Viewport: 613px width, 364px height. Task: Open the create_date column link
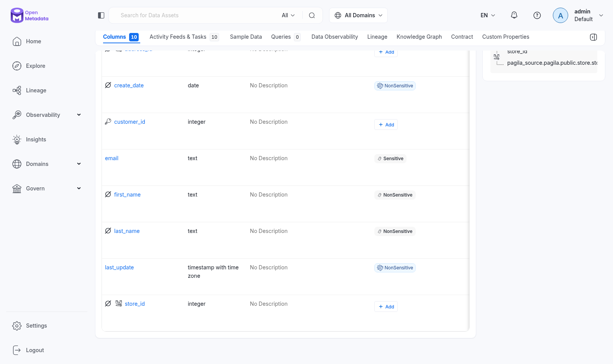(x=129, y=85)
